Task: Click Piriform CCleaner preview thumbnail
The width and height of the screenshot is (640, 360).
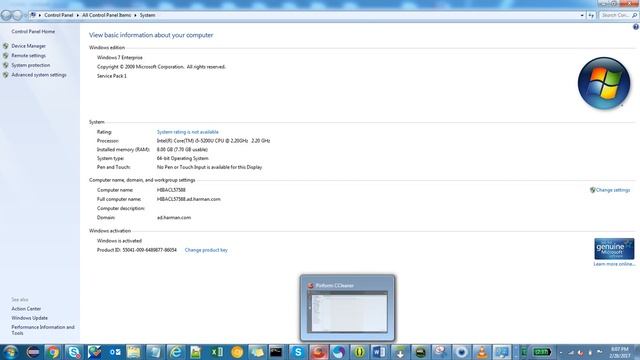Action: coord(347,308)
